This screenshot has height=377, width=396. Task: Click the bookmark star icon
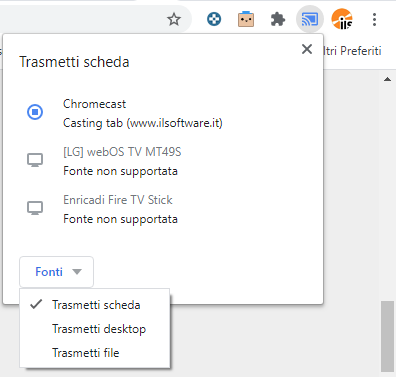174,19
